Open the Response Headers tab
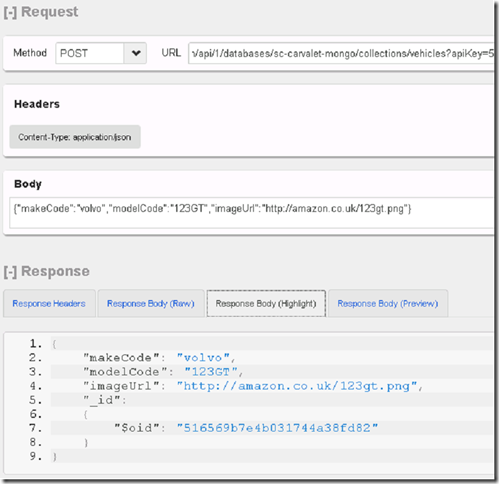The width and height of the screenshot is (499, 484). point(49,304)
